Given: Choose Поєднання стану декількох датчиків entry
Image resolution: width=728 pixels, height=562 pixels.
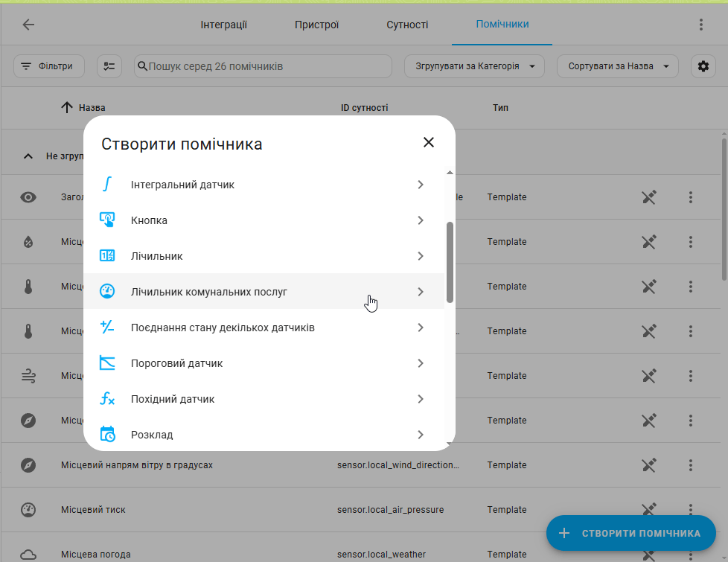Looking at the screenshot, I should point(264,328).
